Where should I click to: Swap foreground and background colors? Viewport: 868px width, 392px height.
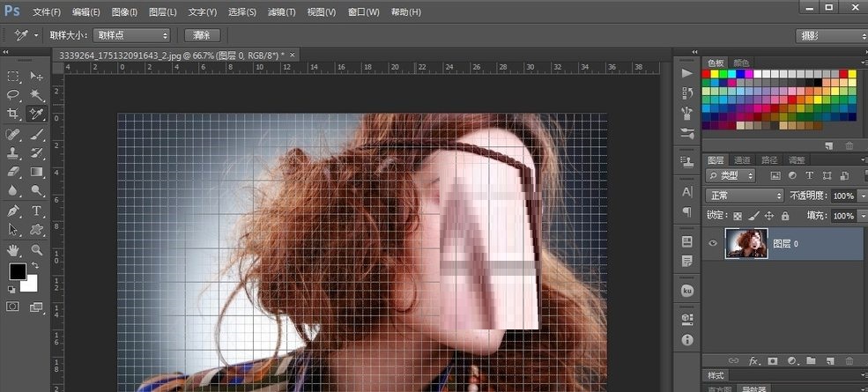(x=35, y=266)
